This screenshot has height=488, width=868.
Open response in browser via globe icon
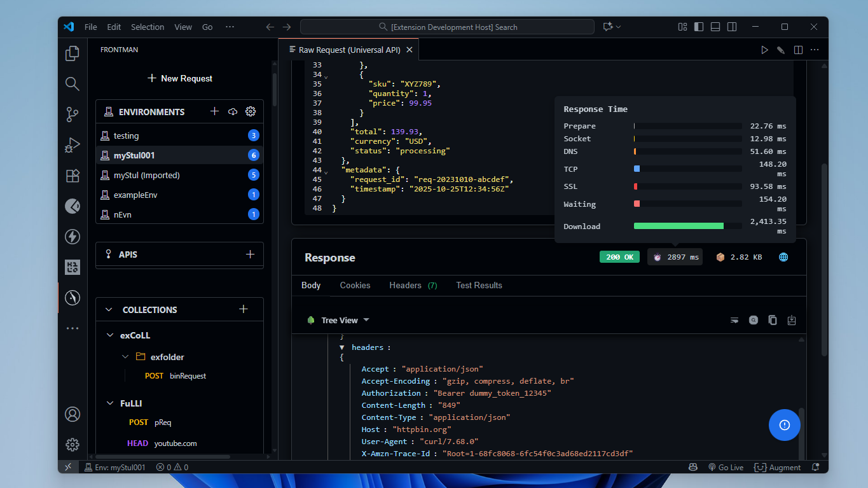pyautogui.click(x=783, y=257)
